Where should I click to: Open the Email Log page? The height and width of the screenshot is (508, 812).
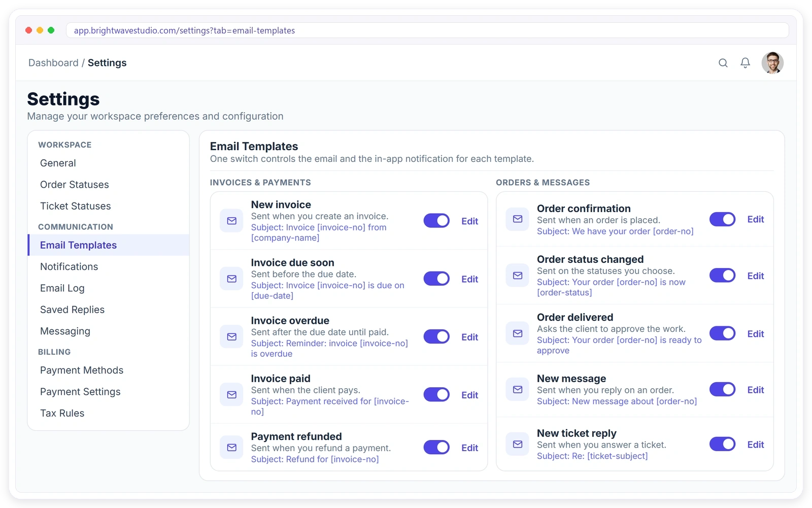click(x=109, y=288)
